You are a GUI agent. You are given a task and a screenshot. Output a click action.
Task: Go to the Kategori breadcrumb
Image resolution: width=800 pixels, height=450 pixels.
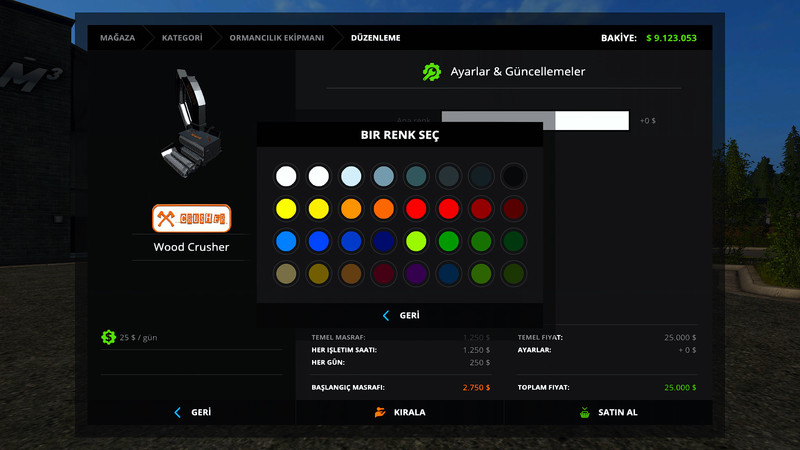(184, 38)
